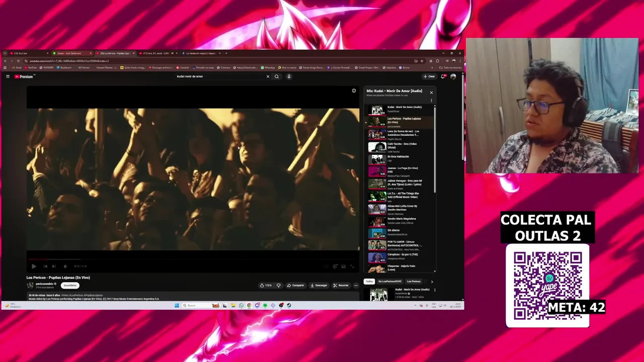This screenshot has width=644, height=362.
Task: Play Alizee Moi Lolita Cover item
Action: point(400,209)
